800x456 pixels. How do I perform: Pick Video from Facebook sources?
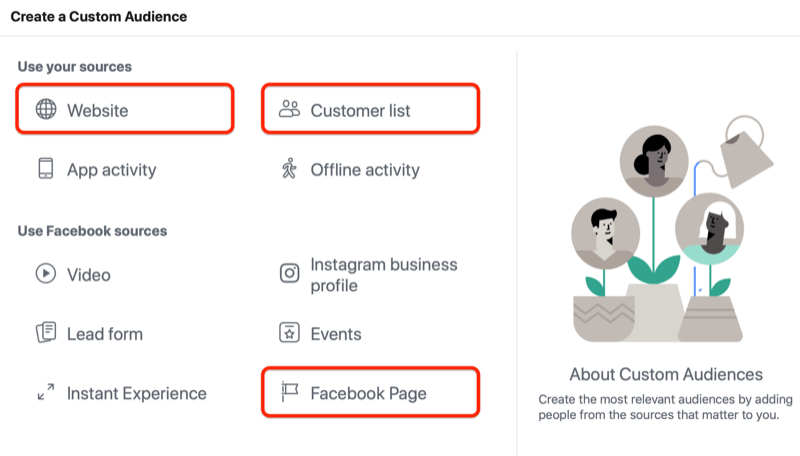coord(89,275)
